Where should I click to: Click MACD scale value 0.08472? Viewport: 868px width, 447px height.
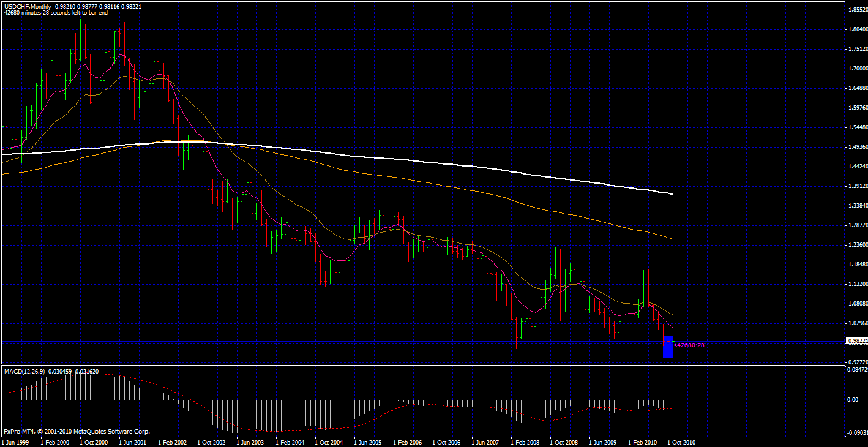tap(857, 370)
